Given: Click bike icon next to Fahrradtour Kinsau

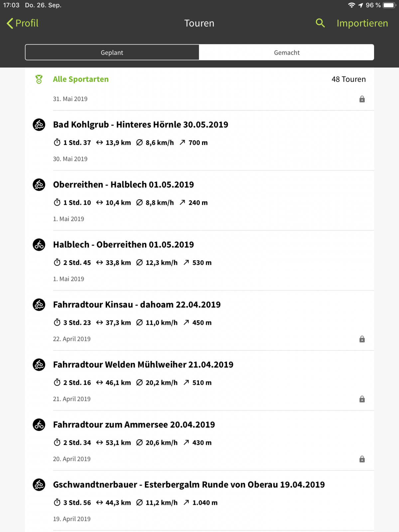Looking at the screenshot, I should 39,305.
